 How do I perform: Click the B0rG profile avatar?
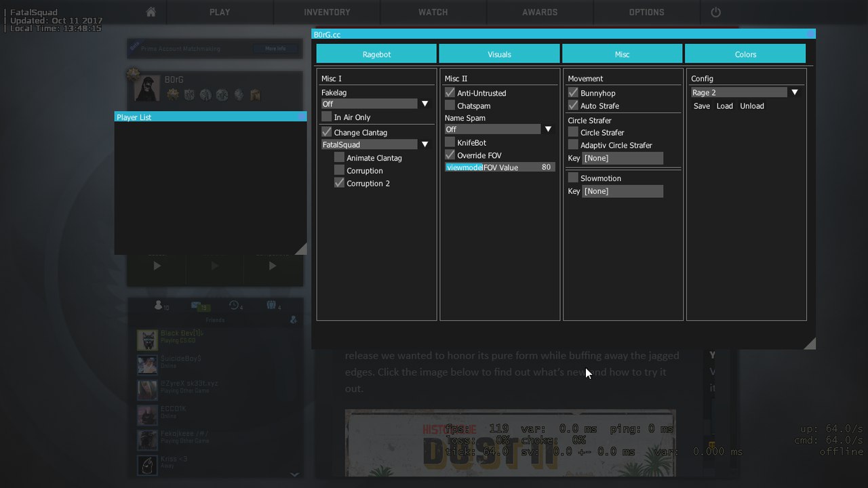pyautogui.click(x=146, y=88)
